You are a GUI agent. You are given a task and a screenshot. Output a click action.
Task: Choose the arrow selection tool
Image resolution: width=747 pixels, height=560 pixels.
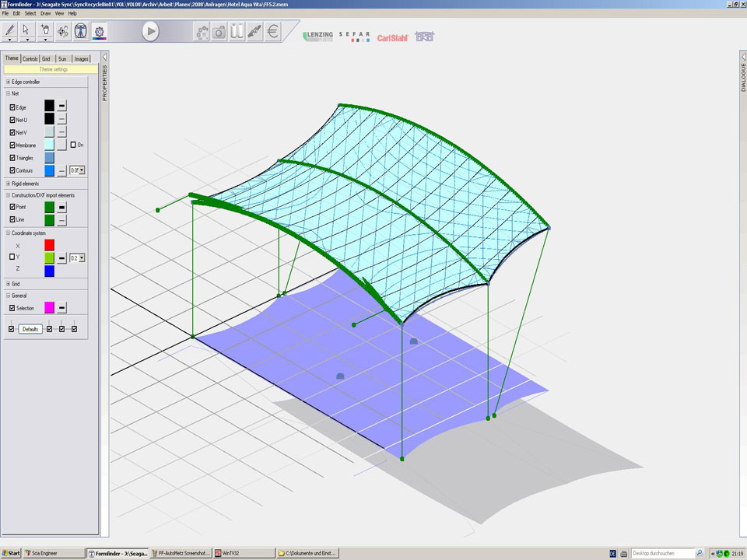27,30
